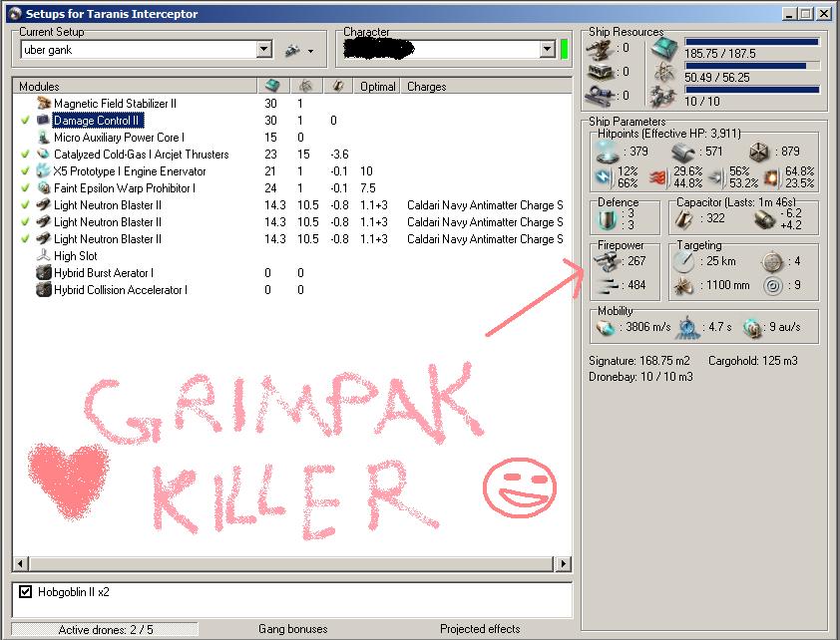
Task: Click the horizontal scrollbar right arrow
Action: (x=563, y=563)
